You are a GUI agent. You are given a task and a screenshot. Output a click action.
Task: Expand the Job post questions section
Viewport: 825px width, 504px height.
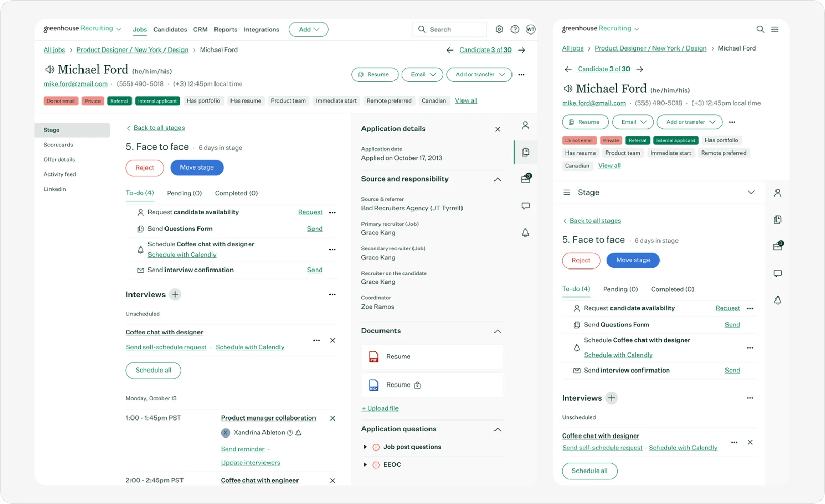366,447
